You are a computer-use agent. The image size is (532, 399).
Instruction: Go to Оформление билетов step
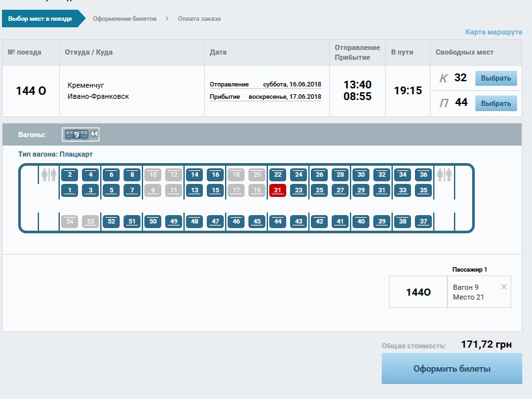[x=125, y=19]
